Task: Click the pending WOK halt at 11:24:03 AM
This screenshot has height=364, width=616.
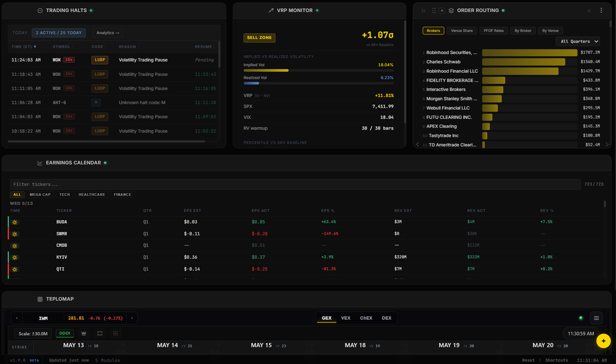Action: [x=113, y=60]
